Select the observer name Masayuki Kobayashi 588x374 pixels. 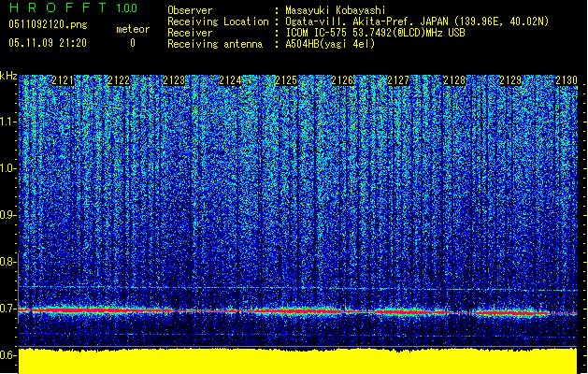click(336, 10)
